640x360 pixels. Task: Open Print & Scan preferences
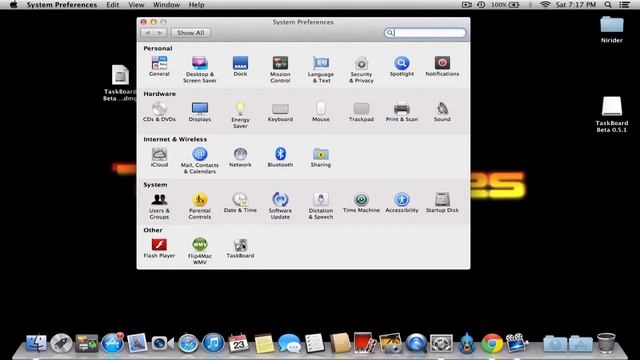(x=402, y=111)
